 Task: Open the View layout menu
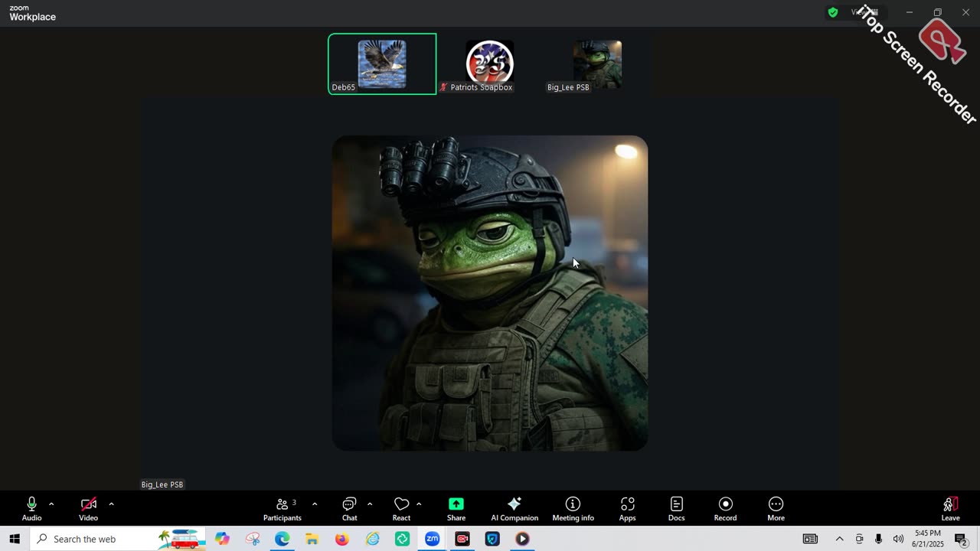[x=864, y=12]
